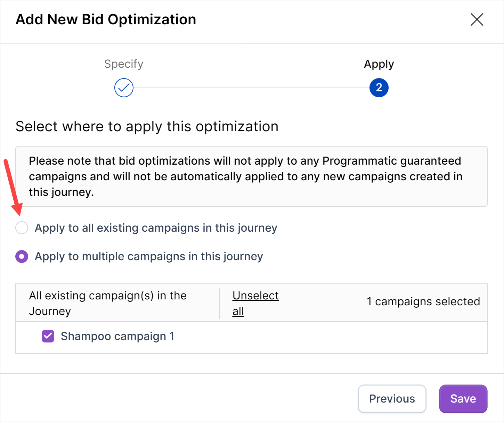Click the step 2 Apply circle
This screenshot has width=504, height=422.
tap(379, 88)
